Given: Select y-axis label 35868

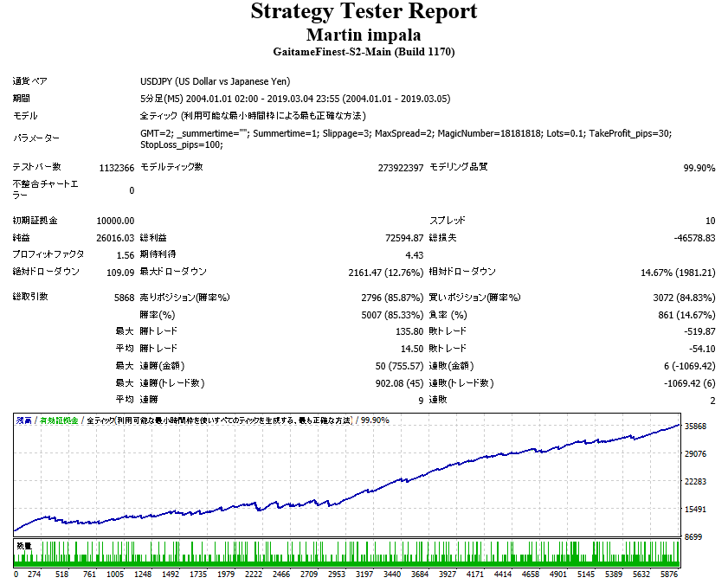Looking at the screenshot, I should coord(695,427).
